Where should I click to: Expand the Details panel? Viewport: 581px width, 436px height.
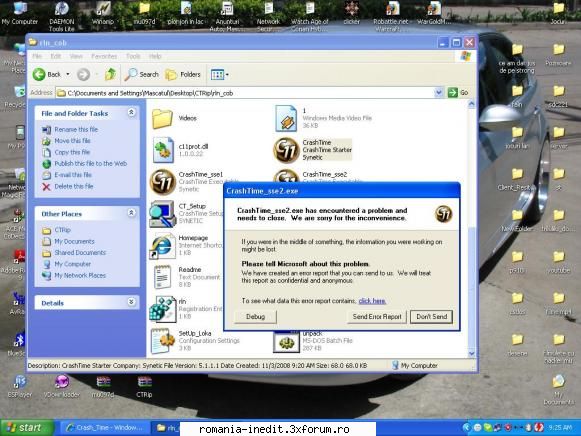tap(132, 302)
